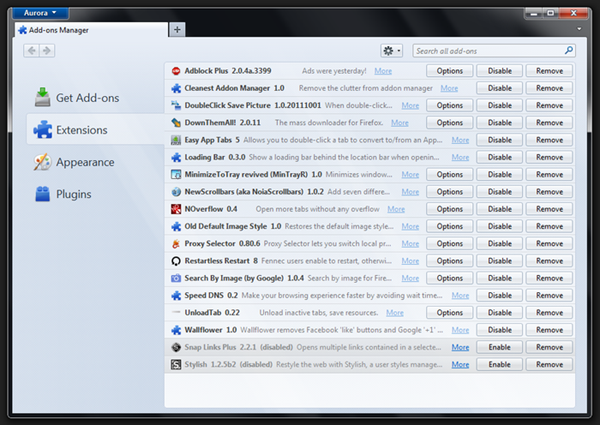Click More link for Wallflower
This screenshot has height=425, width=600.
pos(460,330)
